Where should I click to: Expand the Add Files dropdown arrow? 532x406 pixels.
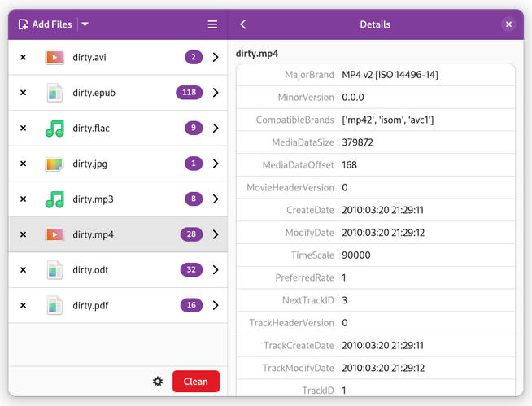(85, 24)
